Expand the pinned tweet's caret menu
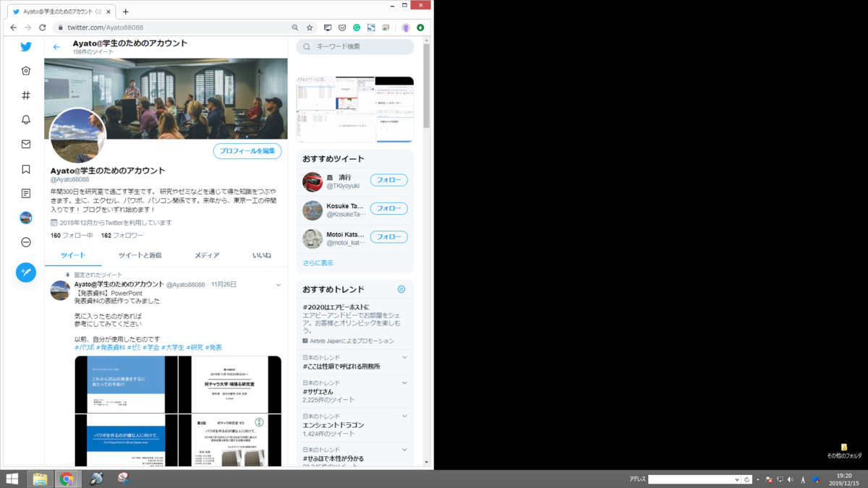The image size is (868, 488). pyautogui.click(x=277, y=285)
